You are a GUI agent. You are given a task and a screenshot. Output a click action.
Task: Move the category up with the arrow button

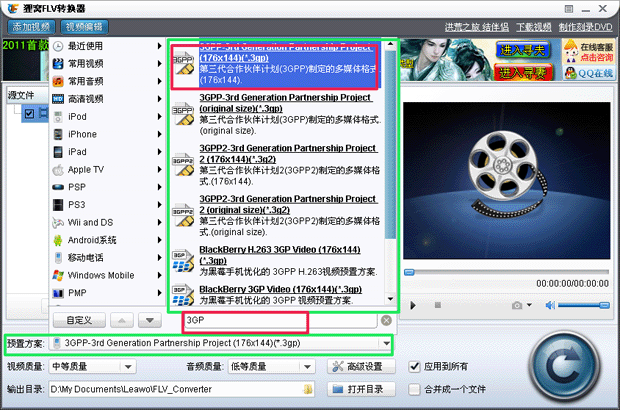pyautogui.click(x=122, y=320)
